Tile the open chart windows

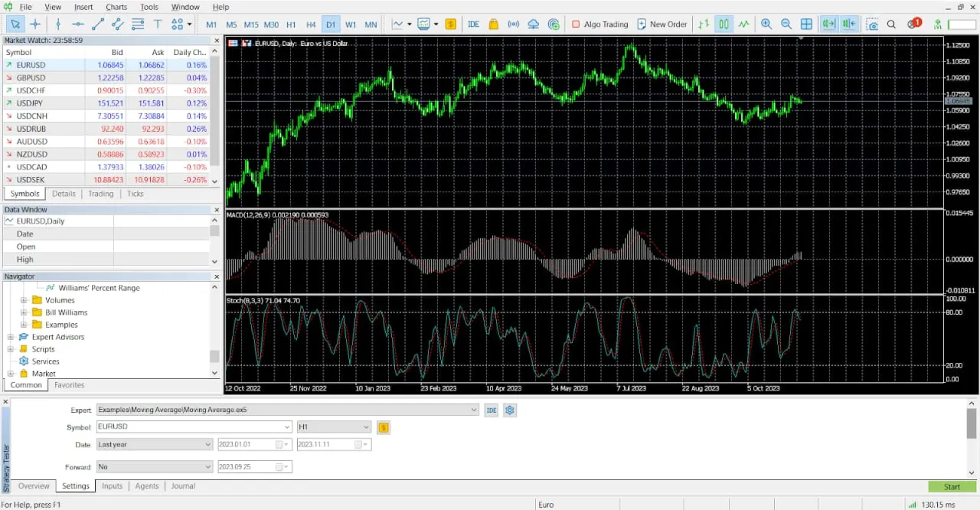point(806,24)
